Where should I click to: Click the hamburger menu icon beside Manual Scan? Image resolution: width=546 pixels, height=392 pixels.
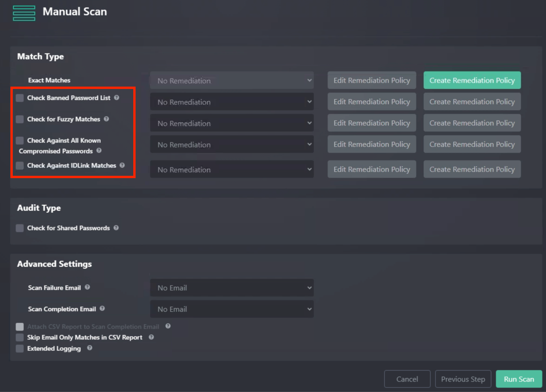24,13
